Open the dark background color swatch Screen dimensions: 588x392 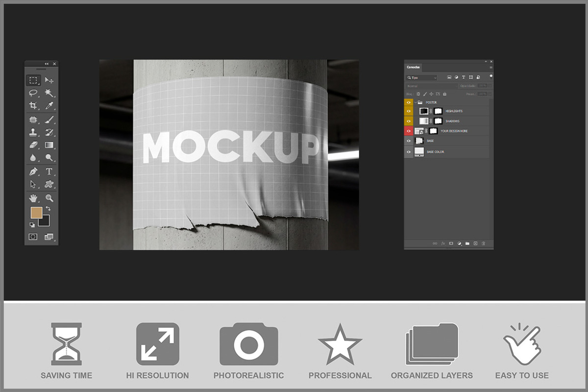point(45,222)
